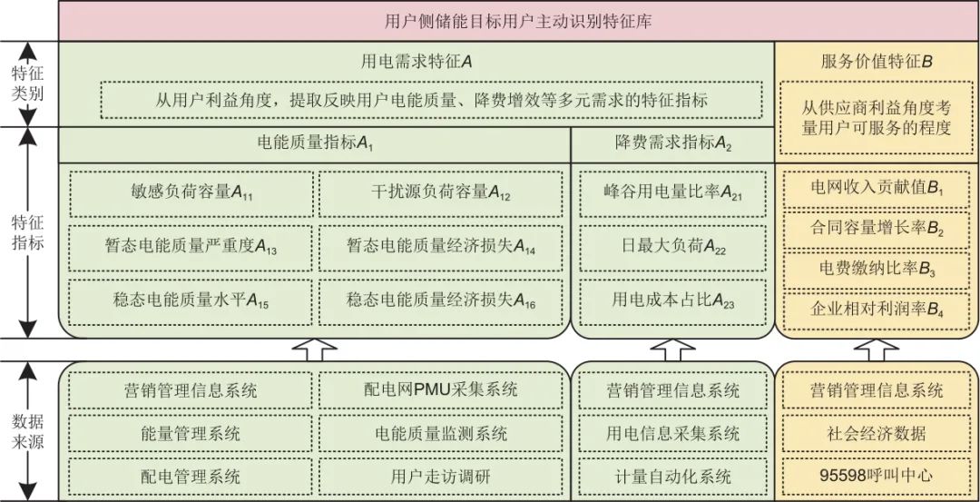Choose the 计量自动化系统 data source
The width and height of the screenshot is (980, 502).
click(x=672, y=476)
